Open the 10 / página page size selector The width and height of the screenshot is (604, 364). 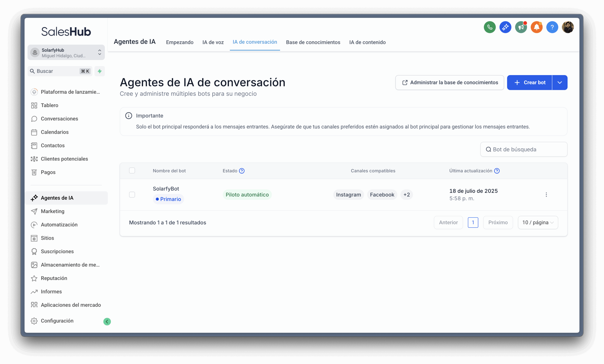click(x=538, y=222)
